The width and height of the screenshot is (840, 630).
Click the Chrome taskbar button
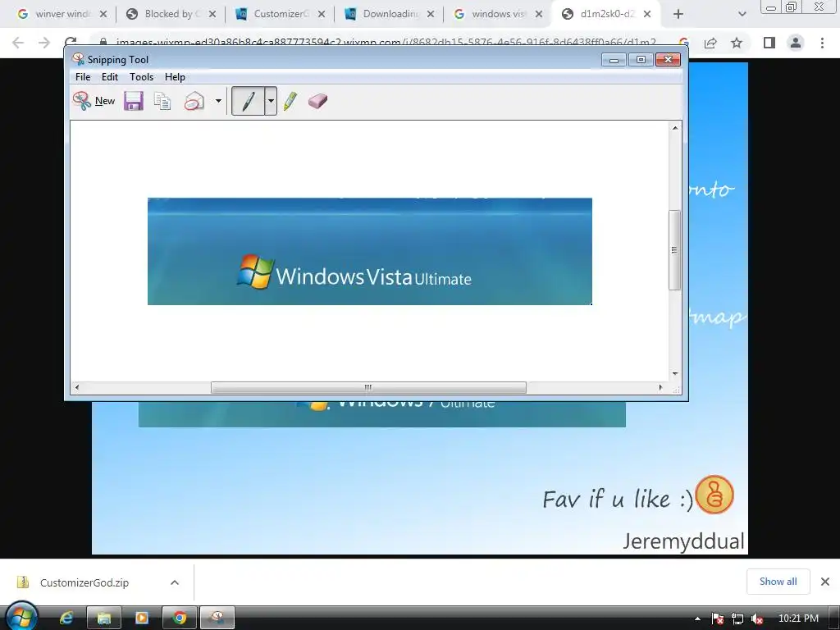tap(180, 618)
